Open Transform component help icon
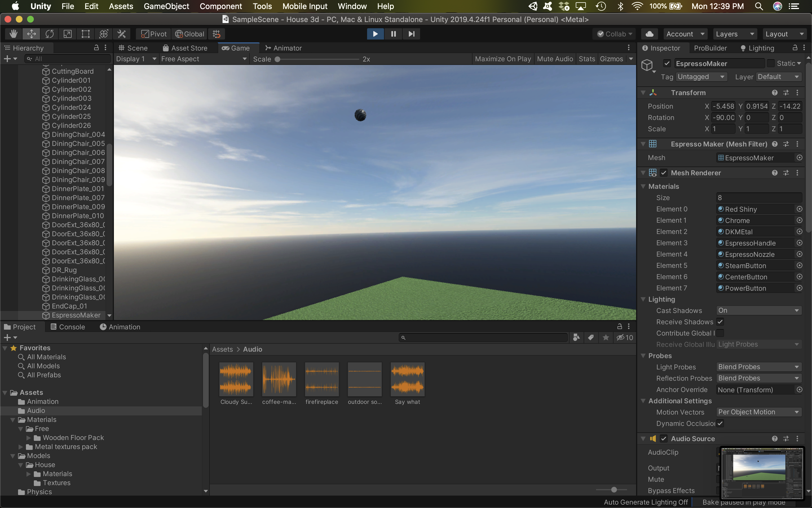 pos(775,92)
